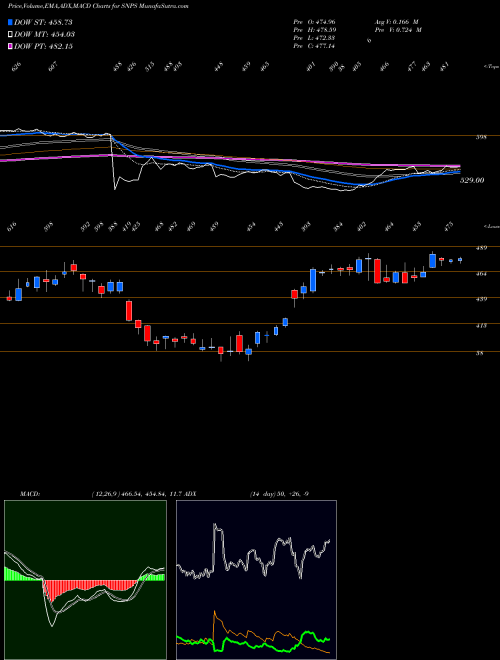500x660 pixels.
Task: Click inside the MACD histogram panel
Action: (x=85, y=580)
